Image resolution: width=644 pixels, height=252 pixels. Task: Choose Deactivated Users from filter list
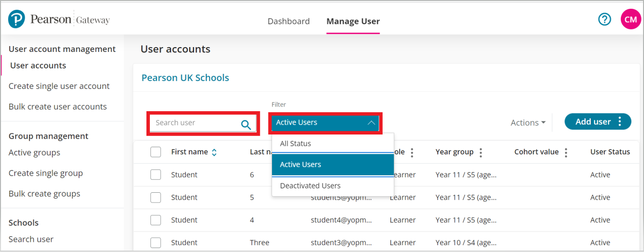click(310, 186)
